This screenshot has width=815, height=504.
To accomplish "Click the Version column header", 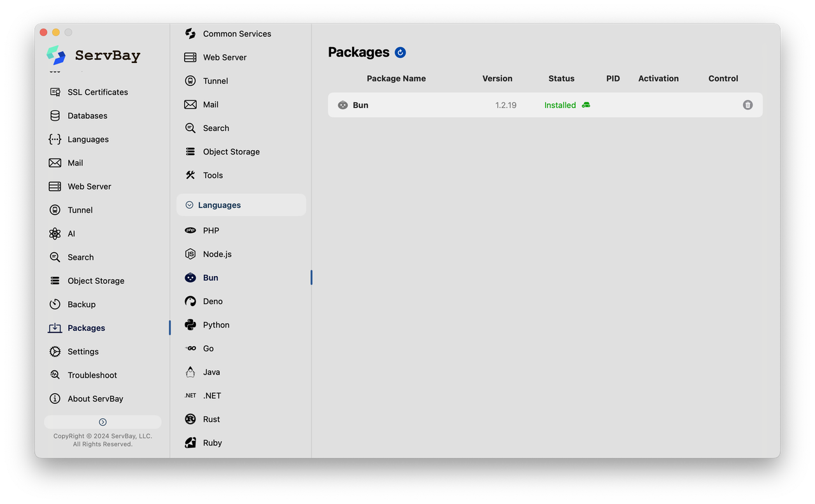I will point(497,78).
